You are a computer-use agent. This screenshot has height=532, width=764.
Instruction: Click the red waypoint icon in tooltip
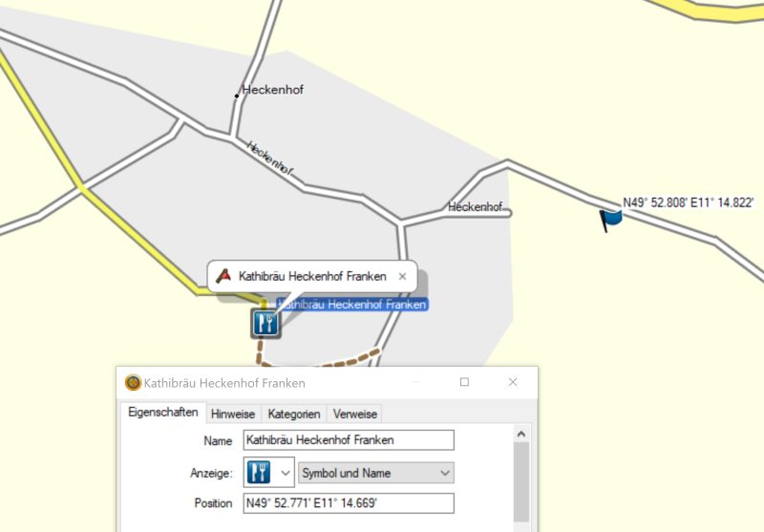223,276
